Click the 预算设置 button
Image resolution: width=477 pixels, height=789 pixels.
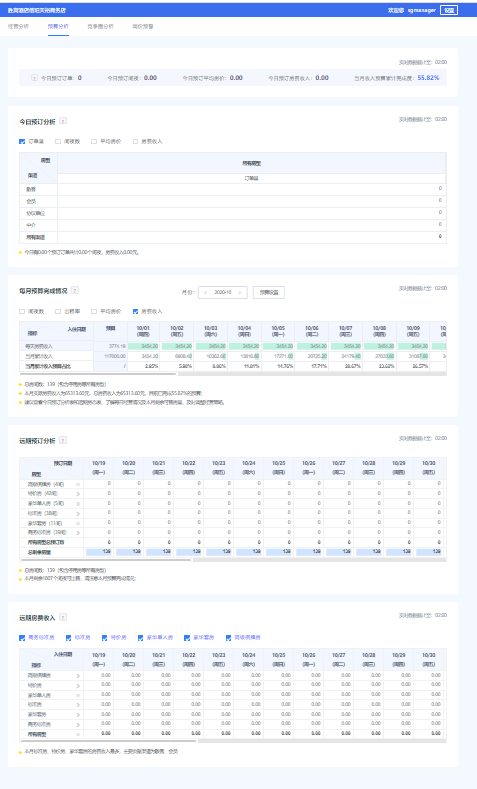tap(269, 292)
